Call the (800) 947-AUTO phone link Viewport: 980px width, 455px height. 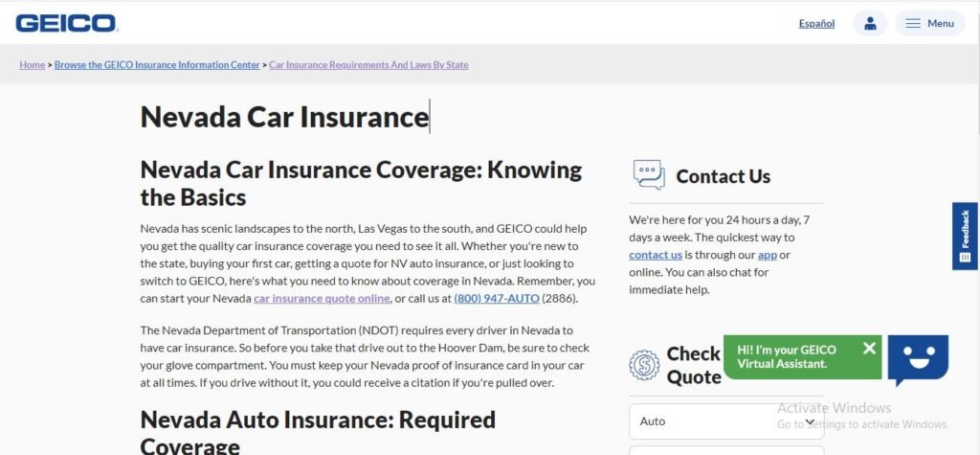tap(497, 299)
